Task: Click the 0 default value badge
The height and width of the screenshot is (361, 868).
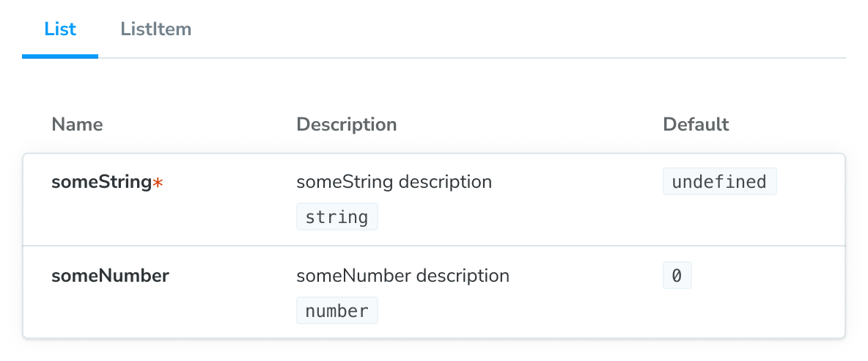Action: point(677,276)
